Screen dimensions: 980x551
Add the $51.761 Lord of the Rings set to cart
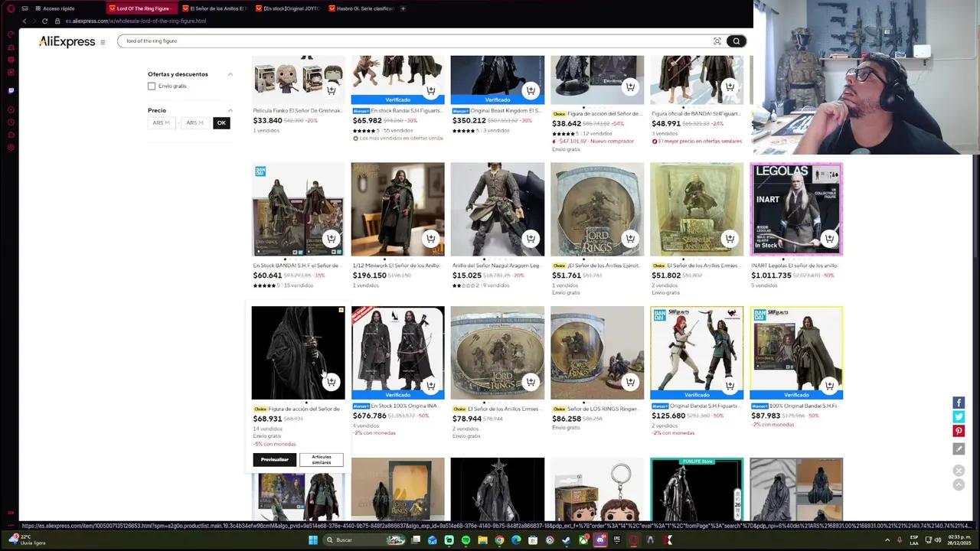[630, 239]
